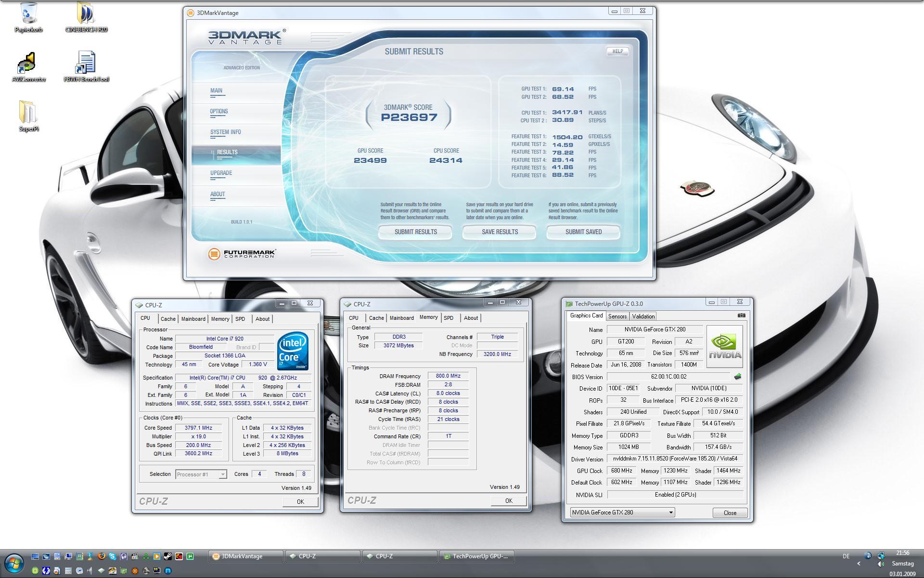The image size is (924, 578).
Task: Click the Show Desktop quick launch icon
Action: (35, 556)
